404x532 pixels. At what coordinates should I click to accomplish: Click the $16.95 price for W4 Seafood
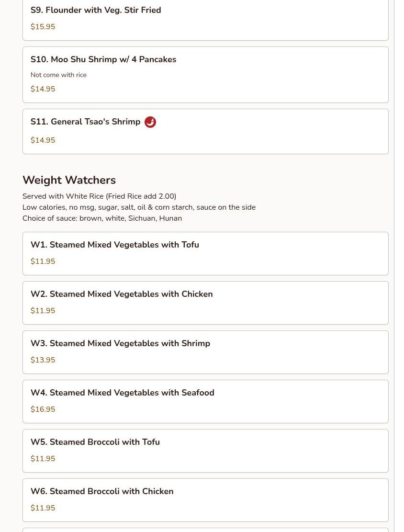(43, 409)
